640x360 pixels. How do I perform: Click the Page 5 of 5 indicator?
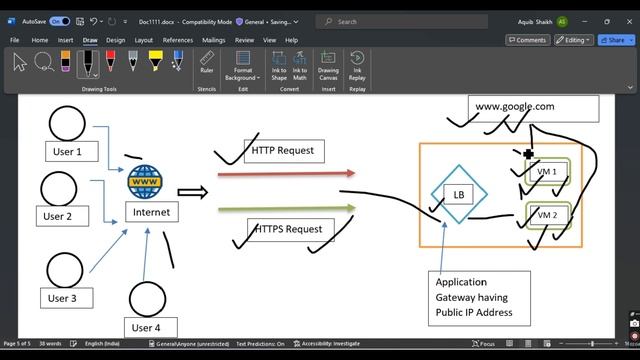(x=17, y=344)
